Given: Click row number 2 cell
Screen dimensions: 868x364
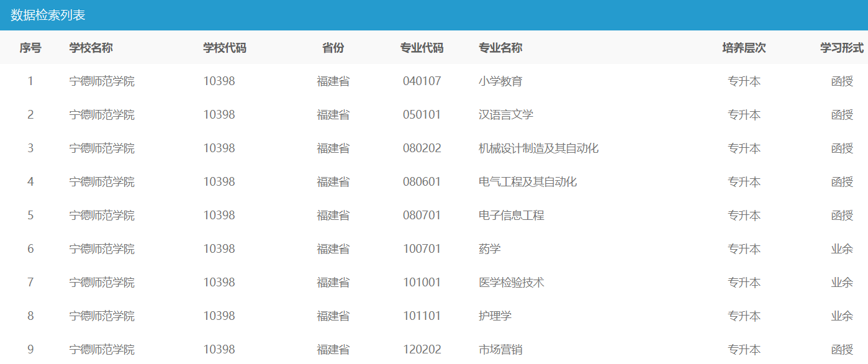Looking at the screenshot, I should pyautogui.click(x=30, y=115).
